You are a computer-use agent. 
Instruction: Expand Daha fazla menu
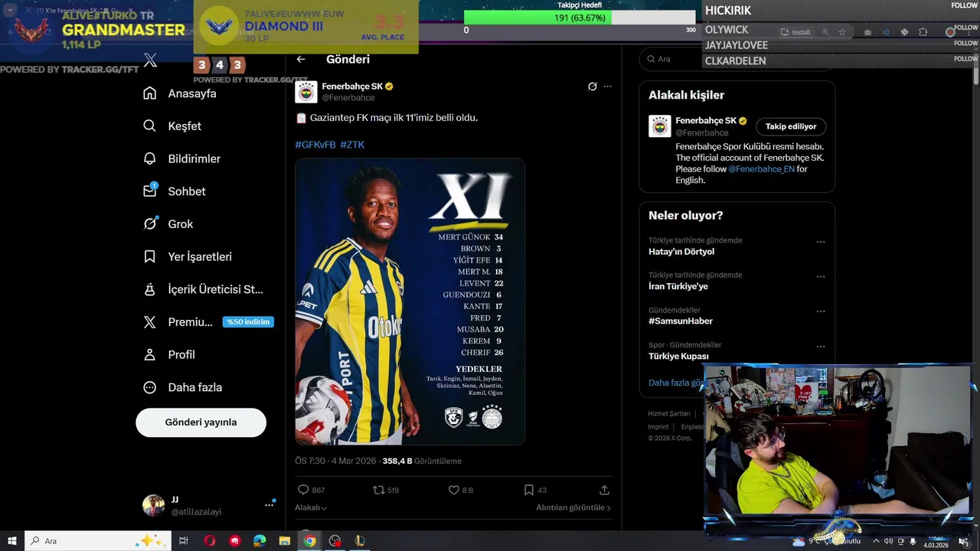(184, 387)
